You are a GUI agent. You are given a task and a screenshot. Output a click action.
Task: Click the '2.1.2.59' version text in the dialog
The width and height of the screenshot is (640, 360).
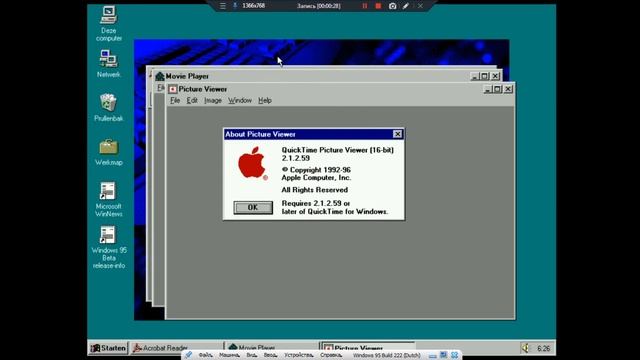[x=296, y=158]
